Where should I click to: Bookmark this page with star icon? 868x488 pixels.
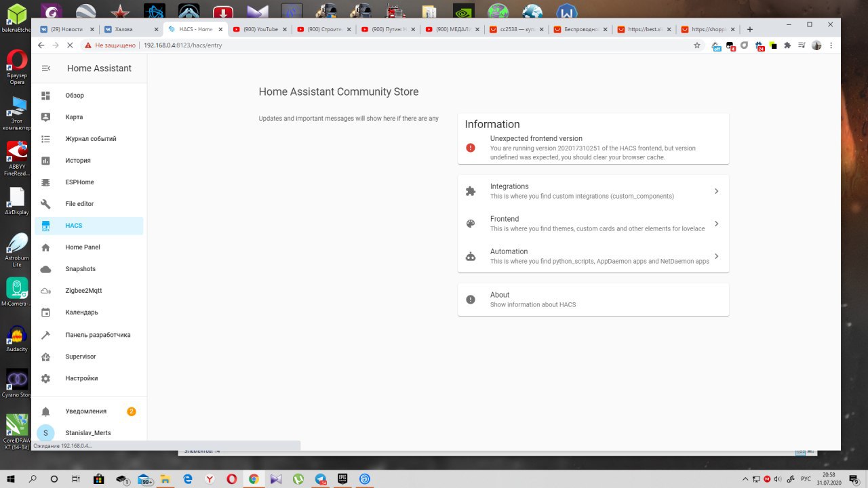pyautogui.click(x=696, y=45)
